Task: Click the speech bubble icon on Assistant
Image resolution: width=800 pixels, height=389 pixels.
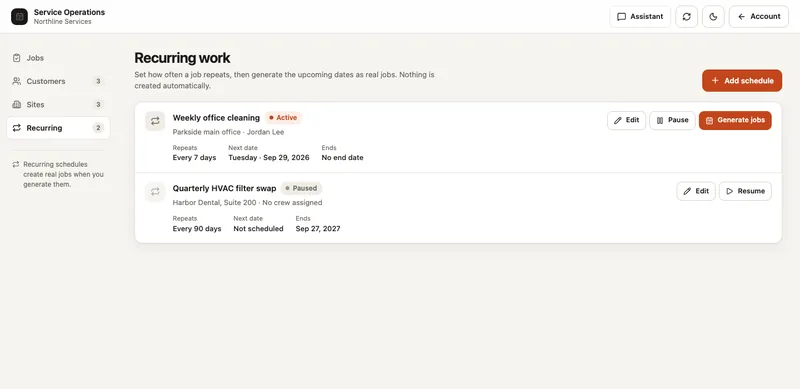Action: pos(621,16)
